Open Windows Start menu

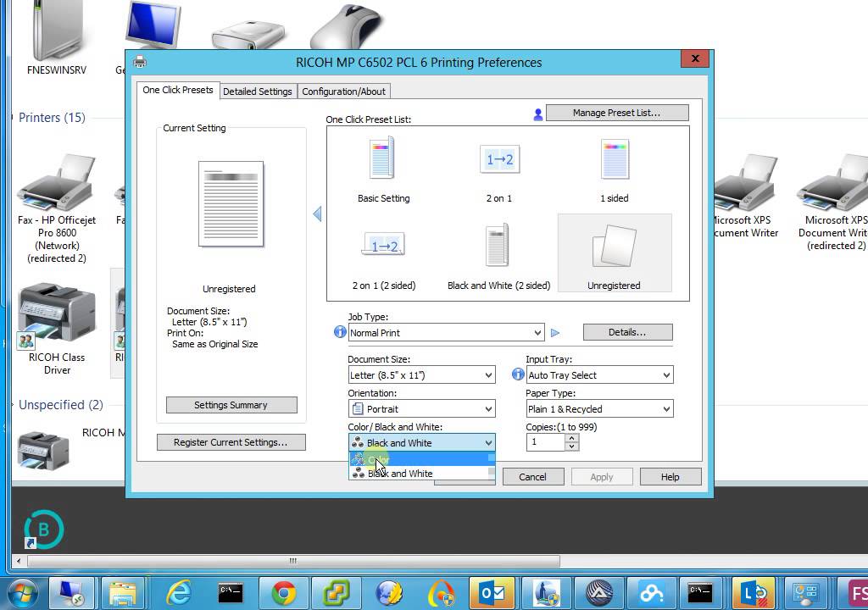[x=23, y=594]
